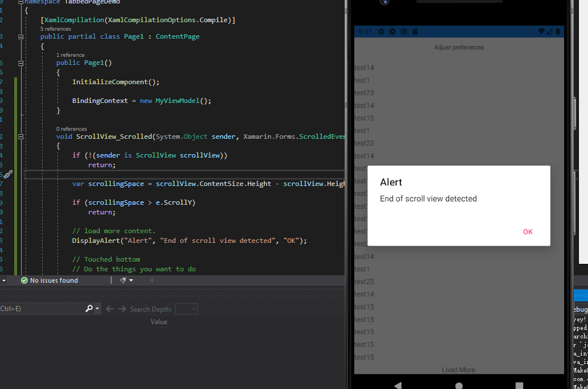588x389 pixels.
Task: Tap shield icon in emulator status bar
Action: tap(392, 31)
